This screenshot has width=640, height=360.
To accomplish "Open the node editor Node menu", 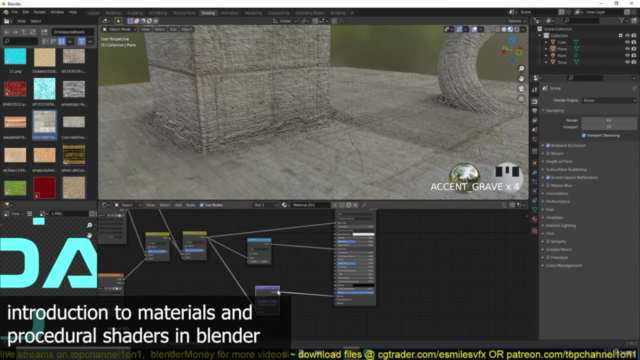I will [191, 205].
